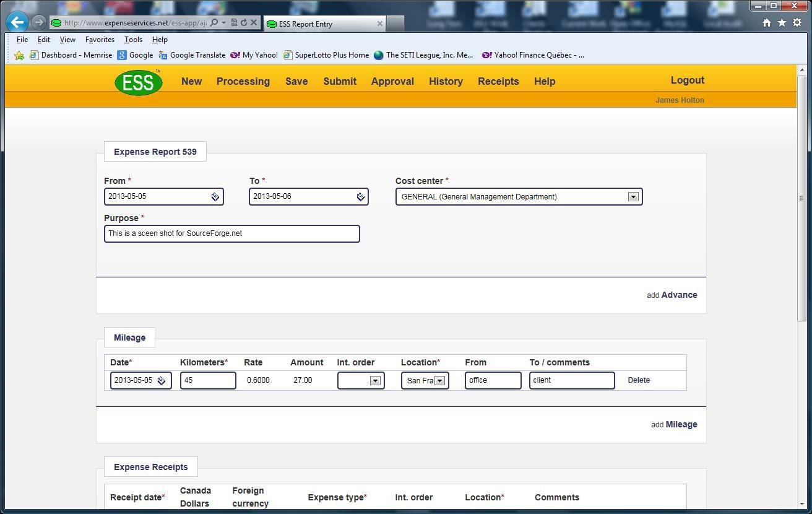Click the browser Home icon

pos(766,22)
